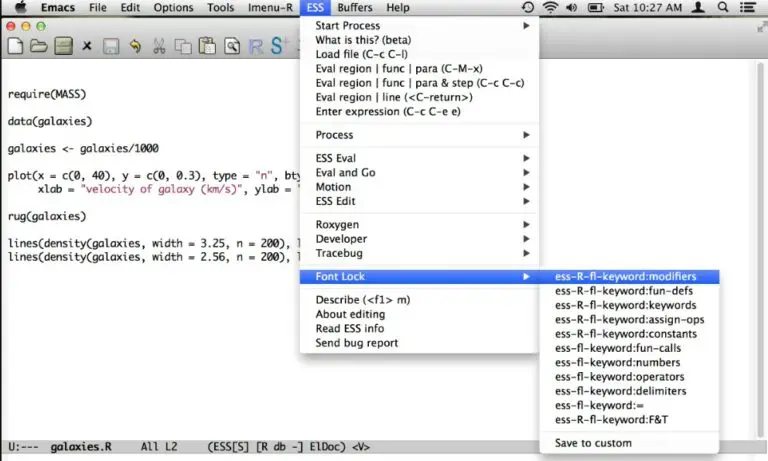Click Save to custom in Font Lock submenu
Screen dimensions: 768x461
[x=629, y=443]
